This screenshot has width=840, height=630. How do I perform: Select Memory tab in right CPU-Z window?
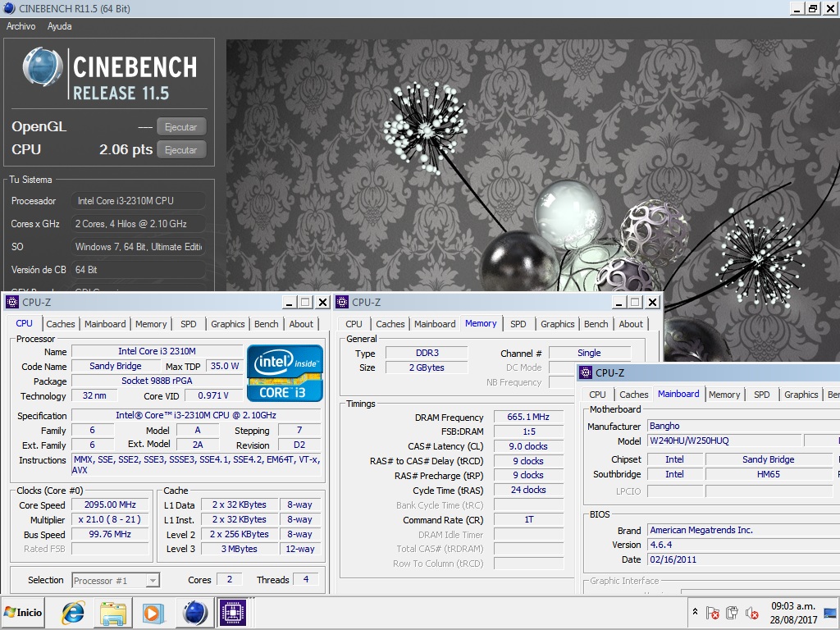pyautogui.click(x=724, y=395)
